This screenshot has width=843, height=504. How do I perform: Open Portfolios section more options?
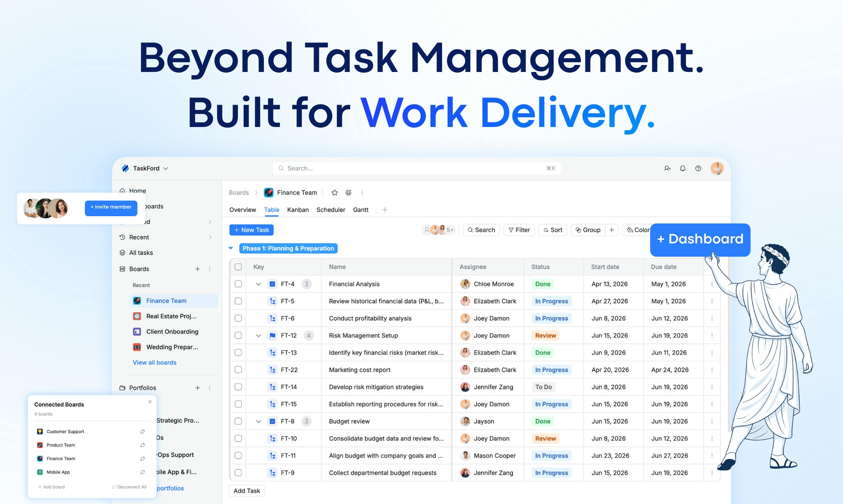[x=210, y=388]
